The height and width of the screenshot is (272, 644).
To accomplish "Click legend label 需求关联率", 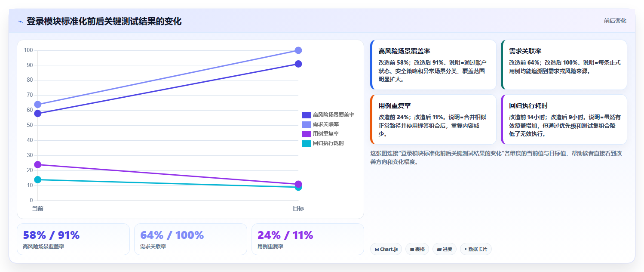I will [x=326, y=124].
